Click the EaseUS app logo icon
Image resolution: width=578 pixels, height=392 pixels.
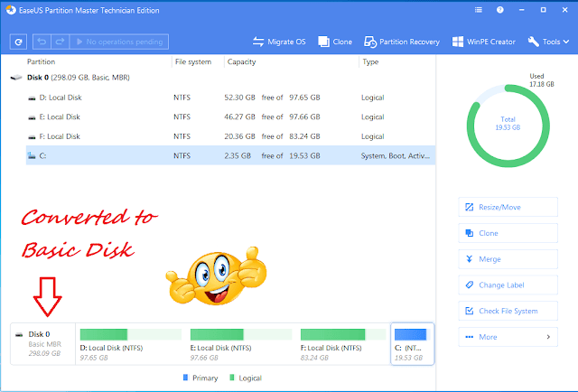11,10
